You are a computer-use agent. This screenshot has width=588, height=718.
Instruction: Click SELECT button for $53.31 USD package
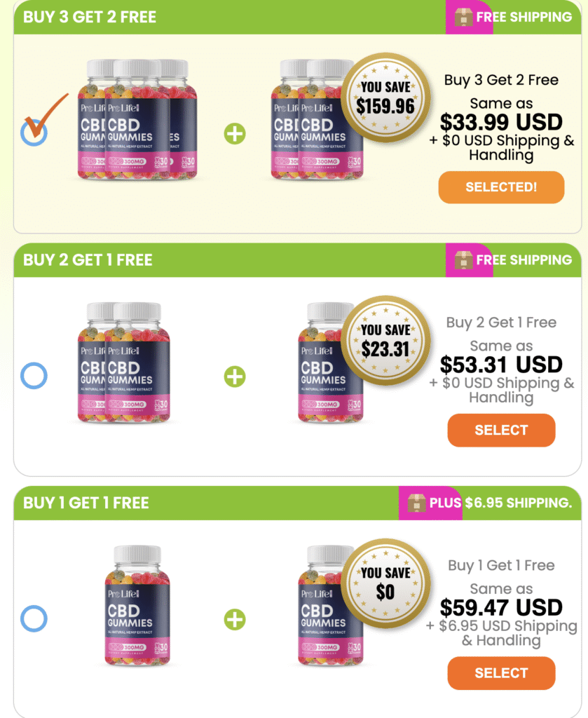501,430
